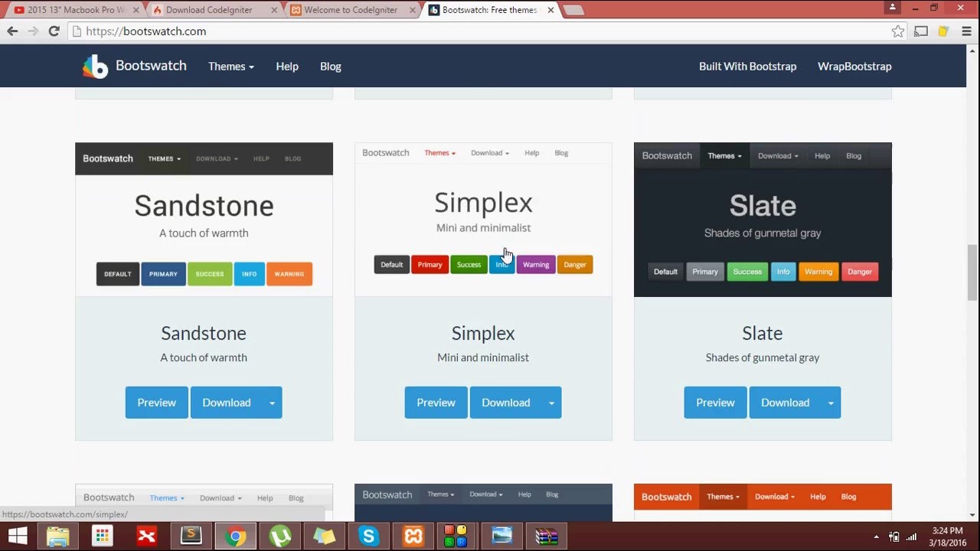Open Blog in Bootswatch navbar
Image resolution: width=980 pixels, height=551 pixels.
[331, 67]
